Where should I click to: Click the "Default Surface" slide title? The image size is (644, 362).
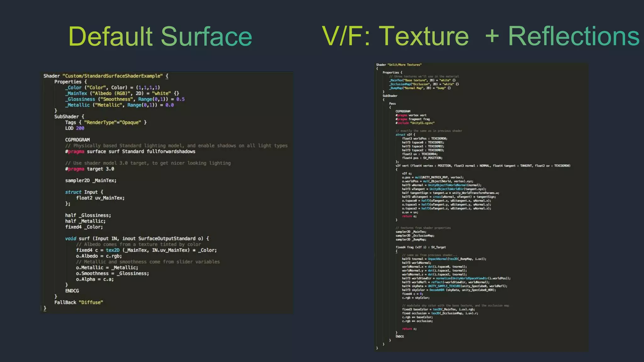tap(160, 36)
